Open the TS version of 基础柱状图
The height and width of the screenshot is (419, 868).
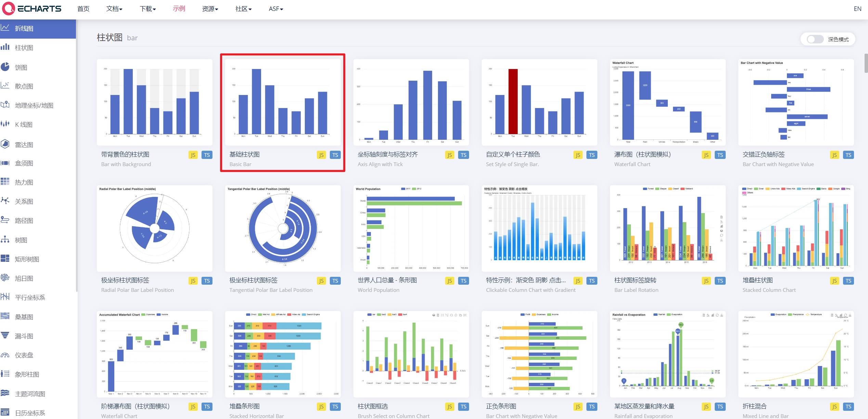335,154
